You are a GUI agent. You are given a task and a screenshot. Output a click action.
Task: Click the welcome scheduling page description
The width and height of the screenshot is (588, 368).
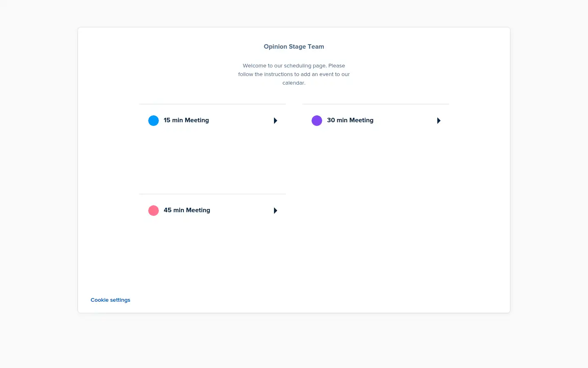click(294, 74)
